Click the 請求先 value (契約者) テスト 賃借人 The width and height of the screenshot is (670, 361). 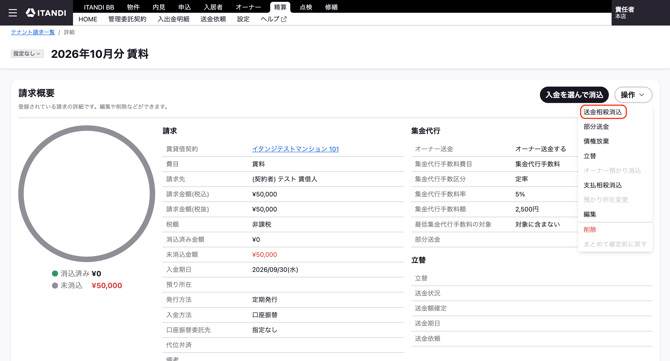[285, 179]
